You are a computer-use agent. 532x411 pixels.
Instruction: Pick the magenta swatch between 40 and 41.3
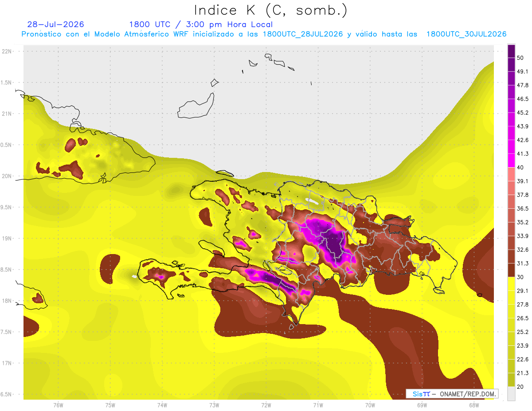[511, 160]
